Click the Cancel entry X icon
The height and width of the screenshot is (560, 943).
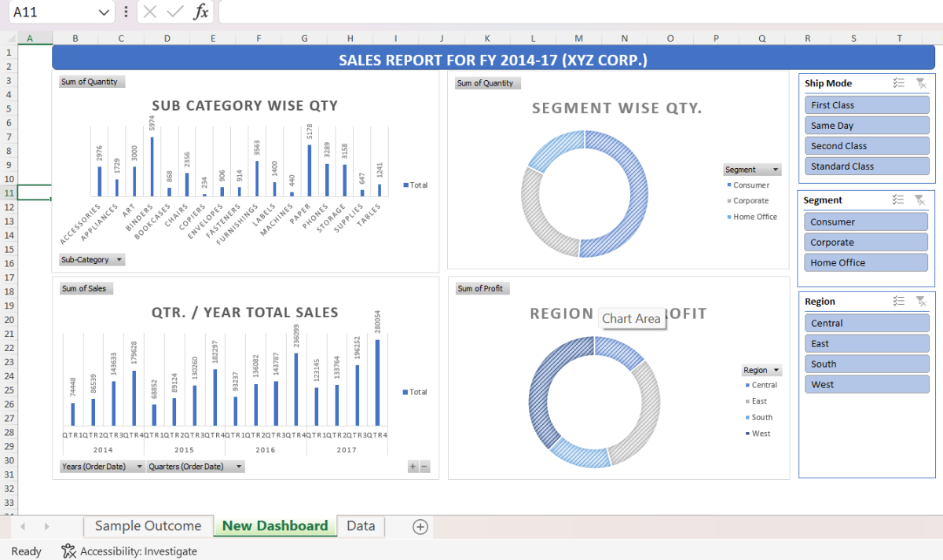click(150, 12)
